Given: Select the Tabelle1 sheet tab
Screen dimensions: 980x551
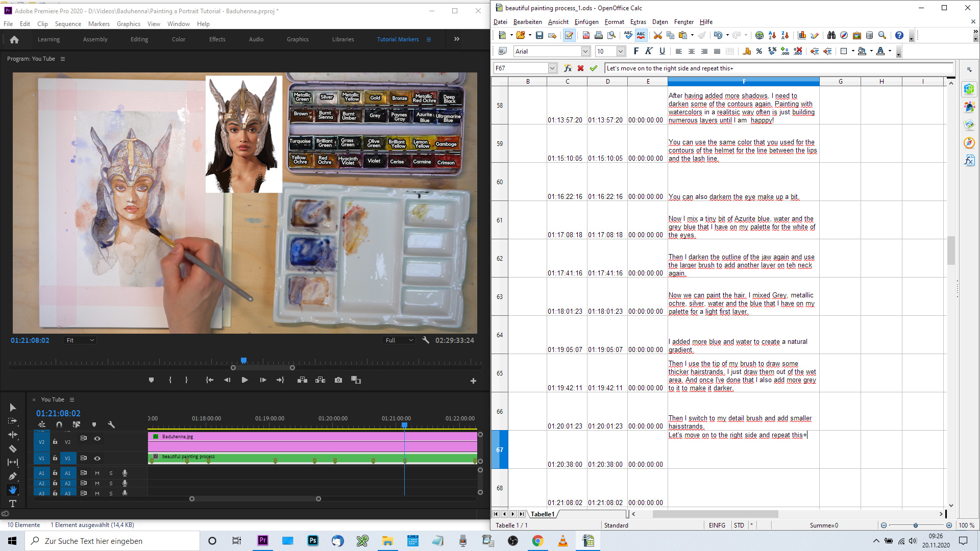Looking at the screenshot, I should (543, 514).
